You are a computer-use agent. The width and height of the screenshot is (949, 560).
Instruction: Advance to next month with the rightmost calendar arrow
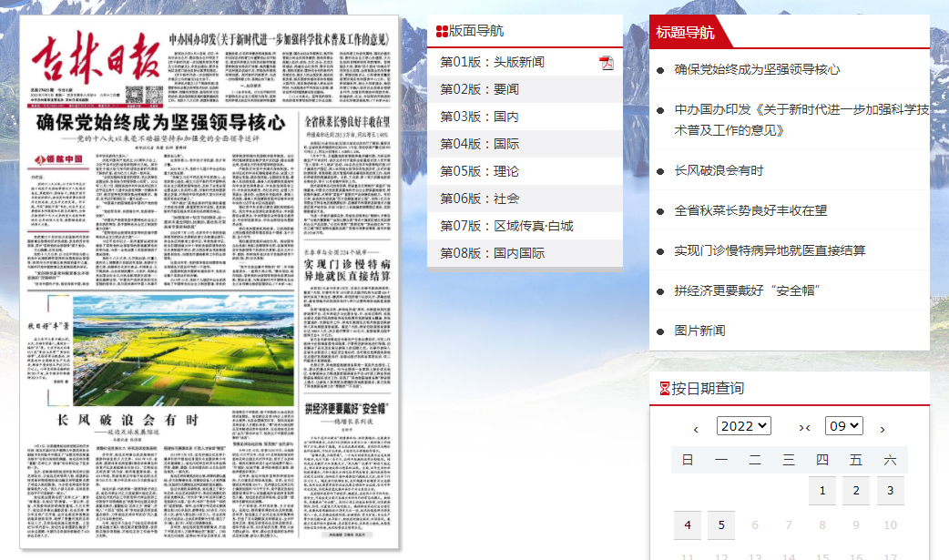pos(882,428)
